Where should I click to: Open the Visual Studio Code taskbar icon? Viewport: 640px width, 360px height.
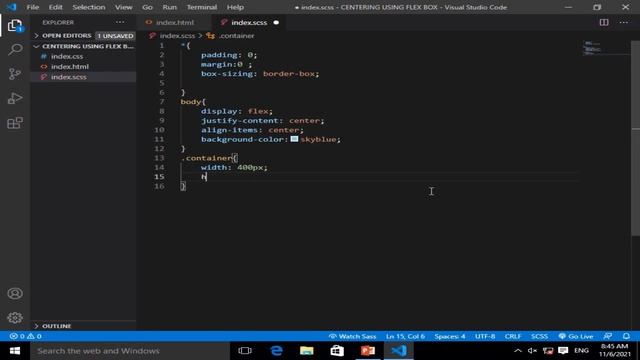pos(399,351)
